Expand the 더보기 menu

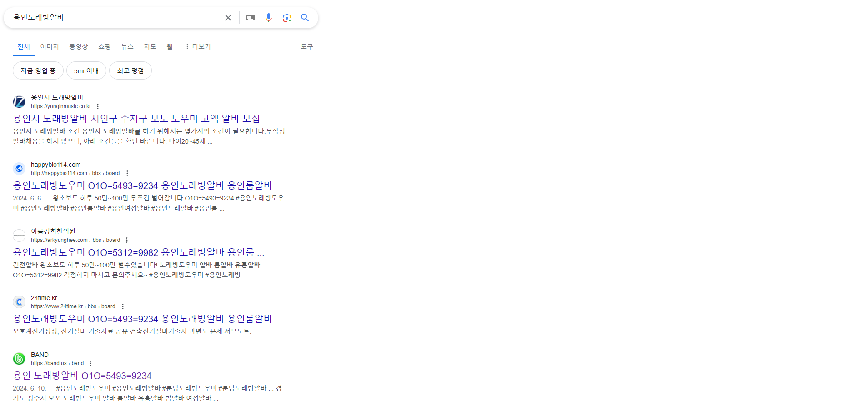click(198, 46)
